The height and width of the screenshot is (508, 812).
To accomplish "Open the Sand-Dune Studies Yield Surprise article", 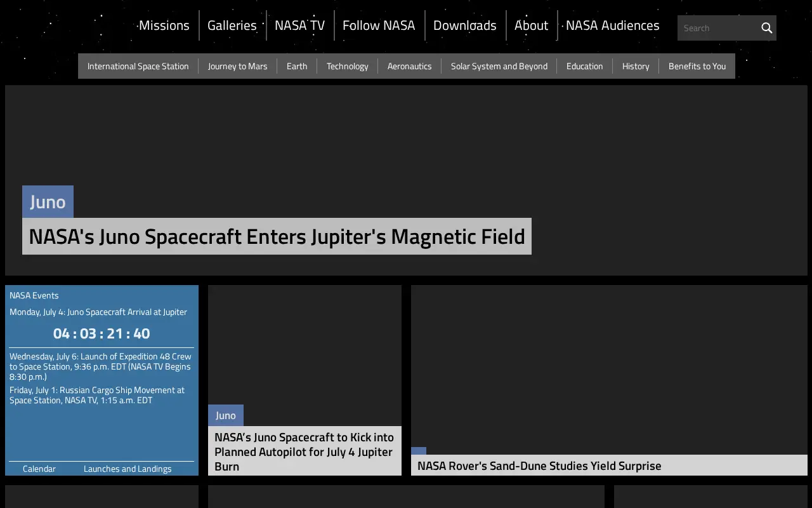I will click(x=539, y=465).
